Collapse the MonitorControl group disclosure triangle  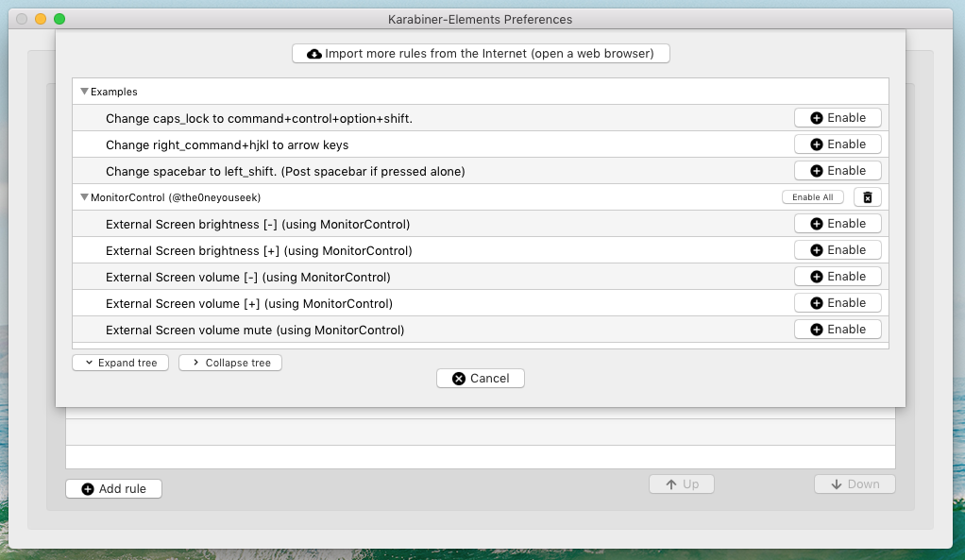click(84, 196)
